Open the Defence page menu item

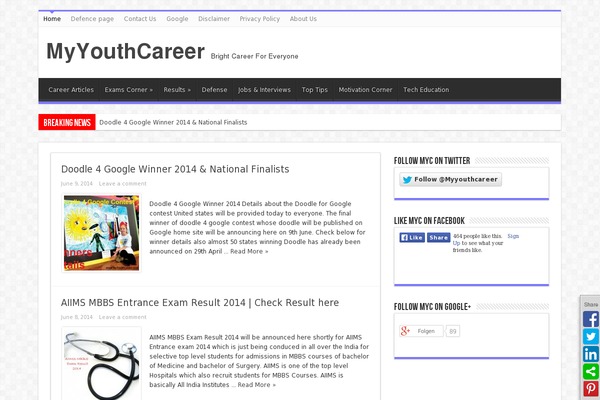[x=92, y=19]
